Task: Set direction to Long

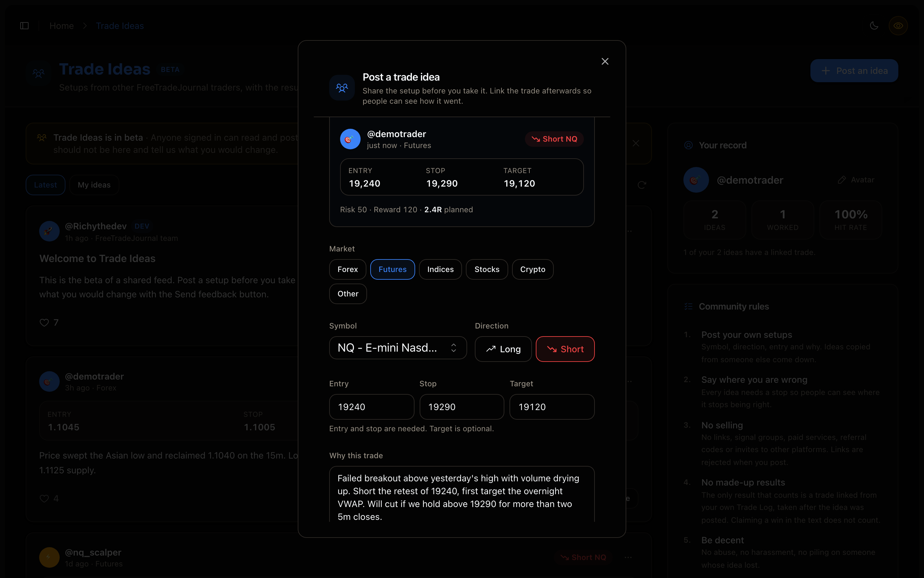Action: 503,349
